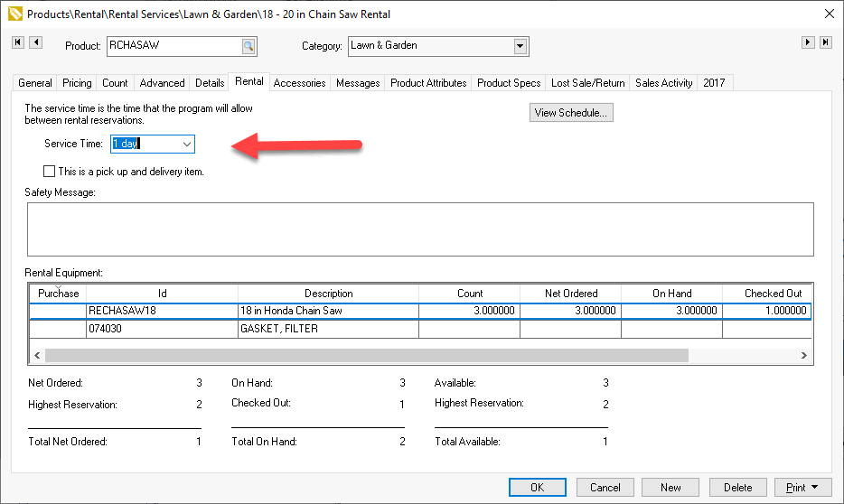The width and height of the screenshot is (844, 504).
Task: Click the app icon in title bar
Action: coord(14,14)
